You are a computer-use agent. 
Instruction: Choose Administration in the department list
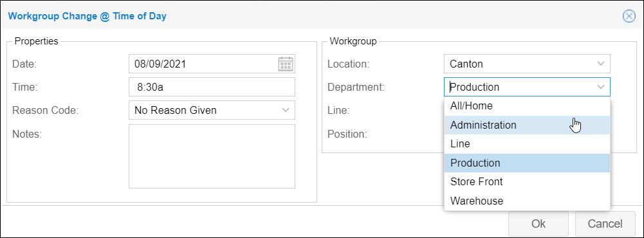pos(527,125)
